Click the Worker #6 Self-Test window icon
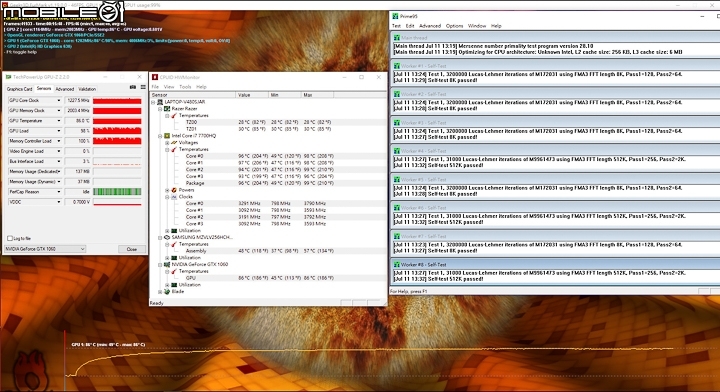This screenshot has height=392, width=720. 397,207
